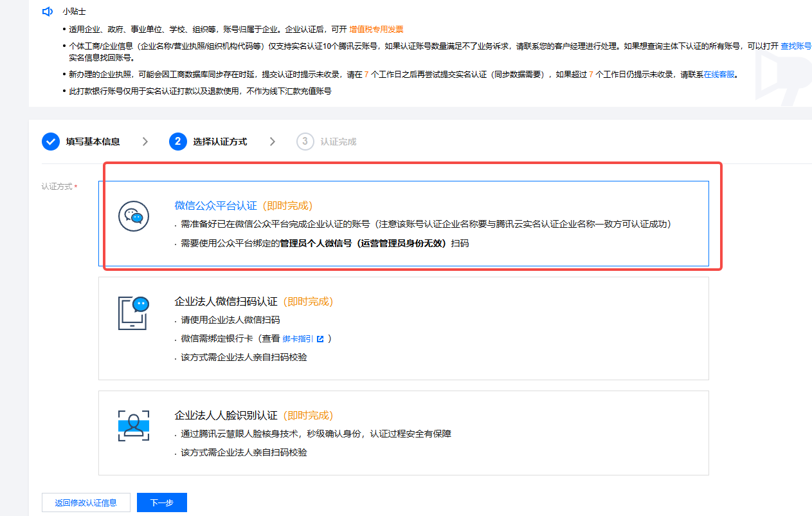Screen dimensions: 812x516
Task: Click the arrow between steps two and three
Action: [x=273, y=142]
